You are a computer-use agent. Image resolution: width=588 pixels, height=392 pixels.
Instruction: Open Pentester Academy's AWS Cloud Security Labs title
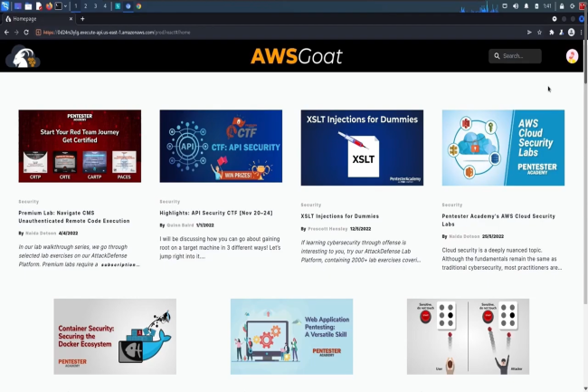(x=498, y=220)
